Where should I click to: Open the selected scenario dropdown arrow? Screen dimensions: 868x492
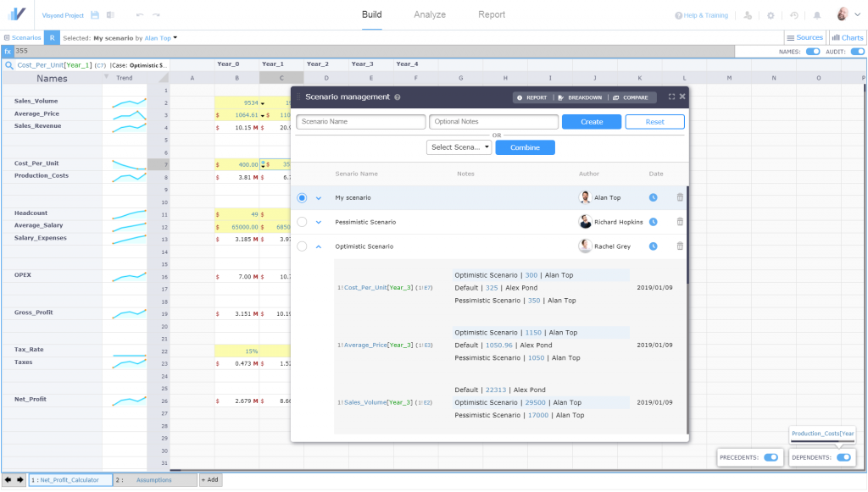pos(175,37)
